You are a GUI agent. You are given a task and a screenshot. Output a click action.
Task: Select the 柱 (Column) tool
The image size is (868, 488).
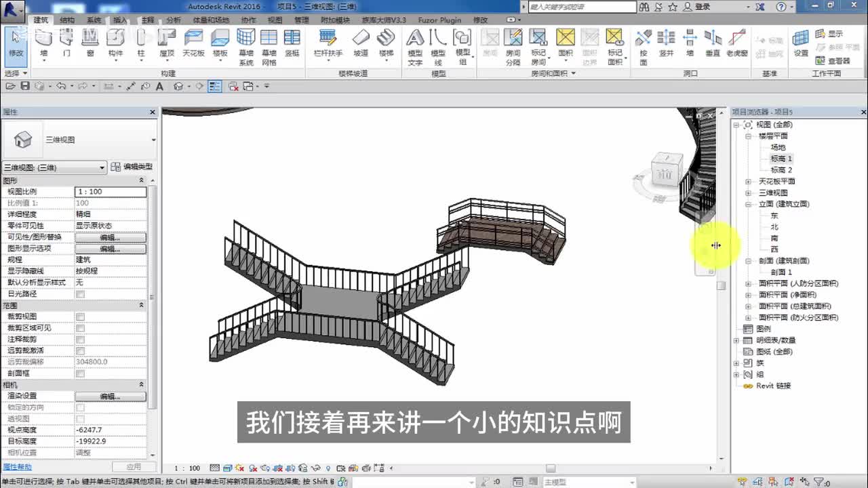coord(140,43)
